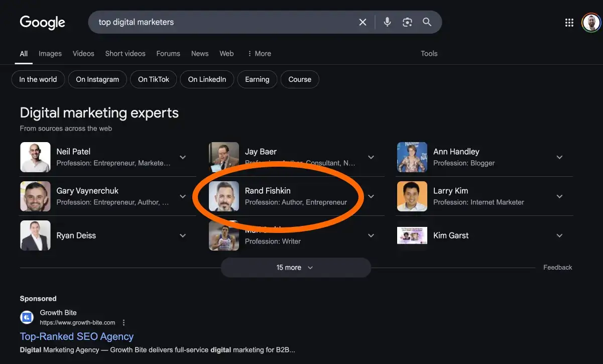Select the Gary Vaynerchuk name
The height and width of the screenshot is (364, 603).
[x=87, y=191]
